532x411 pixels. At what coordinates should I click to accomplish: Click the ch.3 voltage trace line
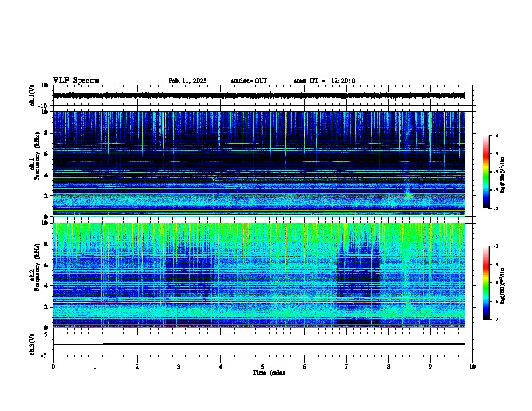point(259,344)
